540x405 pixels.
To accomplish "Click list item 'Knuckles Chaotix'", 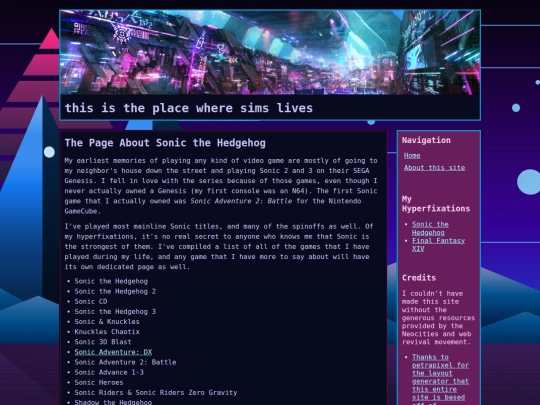I will coord(107,332).
